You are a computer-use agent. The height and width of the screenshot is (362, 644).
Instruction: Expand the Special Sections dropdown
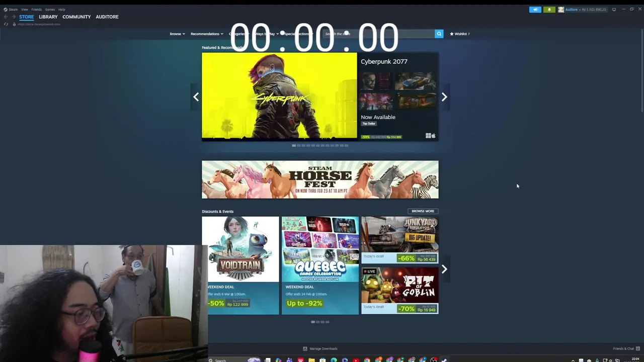coord(298,34)
